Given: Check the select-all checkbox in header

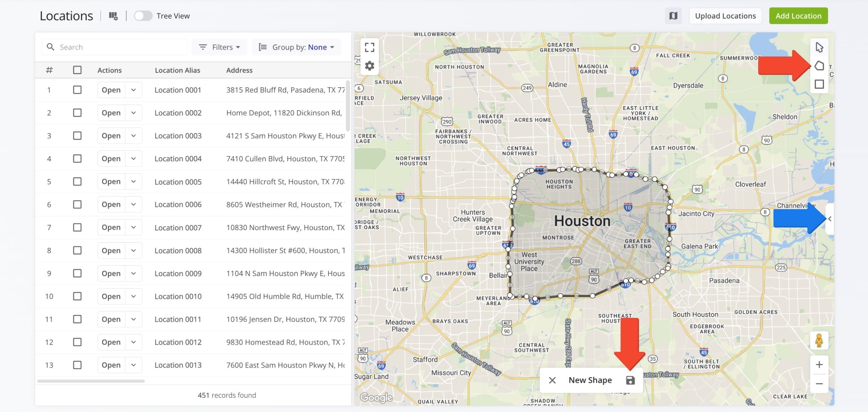Looking at the screenshot, I should [x=77, y=70].
